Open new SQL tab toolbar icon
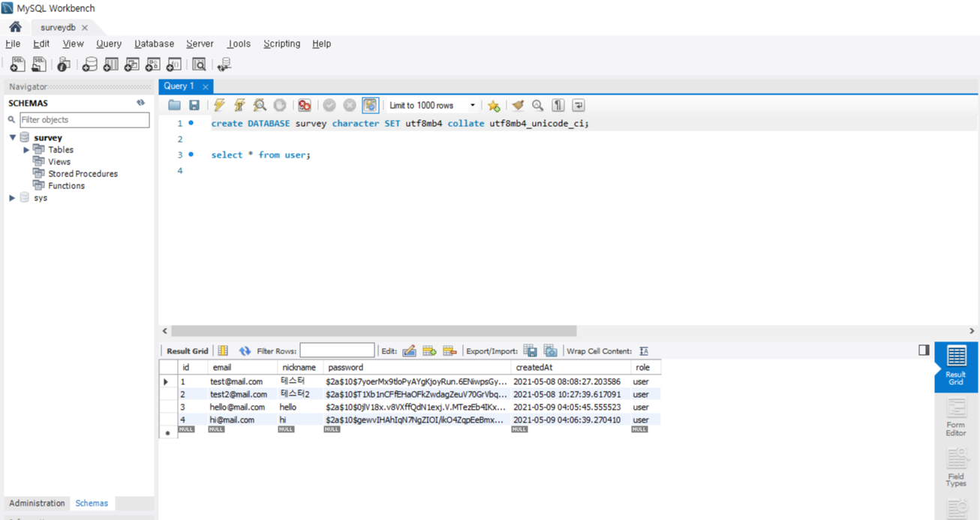980x520 pixels. pos(17,65)
